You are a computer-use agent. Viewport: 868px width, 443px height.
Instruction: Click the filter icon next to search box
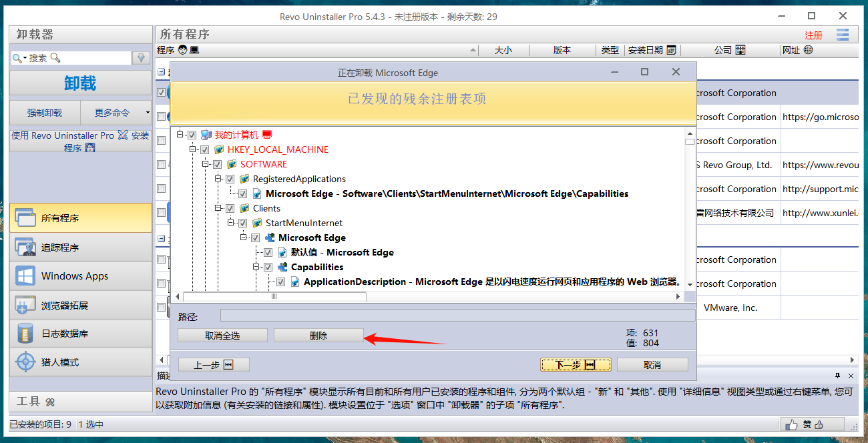coord(141,58)
